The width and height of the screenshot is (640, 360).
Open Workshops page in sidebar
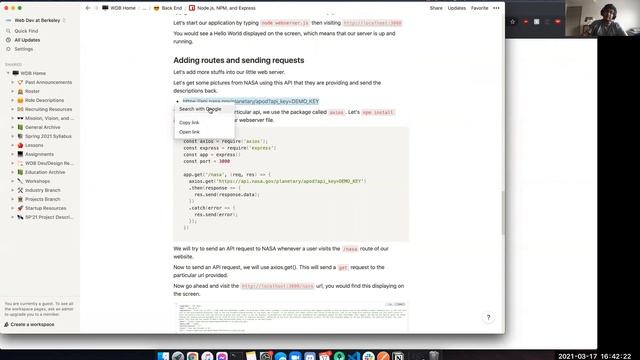coord(38,181)
